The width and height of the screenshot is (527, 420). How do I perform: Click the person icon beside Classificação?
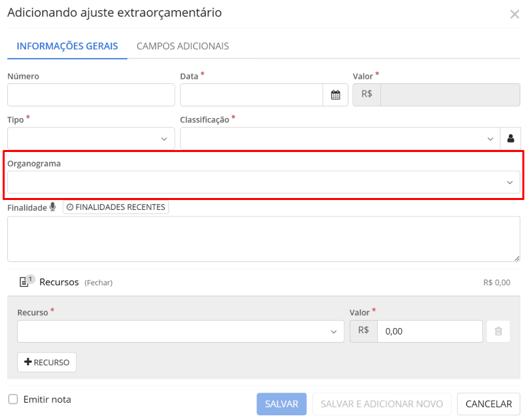click(x=510, y=138)
